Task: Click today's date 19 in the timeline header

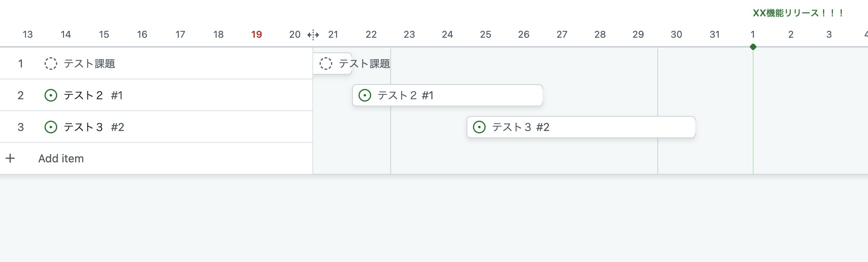Action: pos(257,35)
